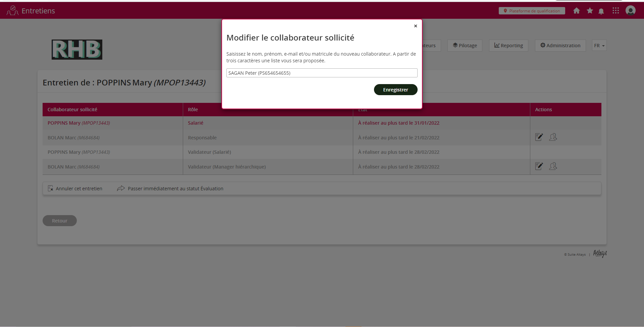Open the Administration menu
644x327 pixels.
coord(560,46)
